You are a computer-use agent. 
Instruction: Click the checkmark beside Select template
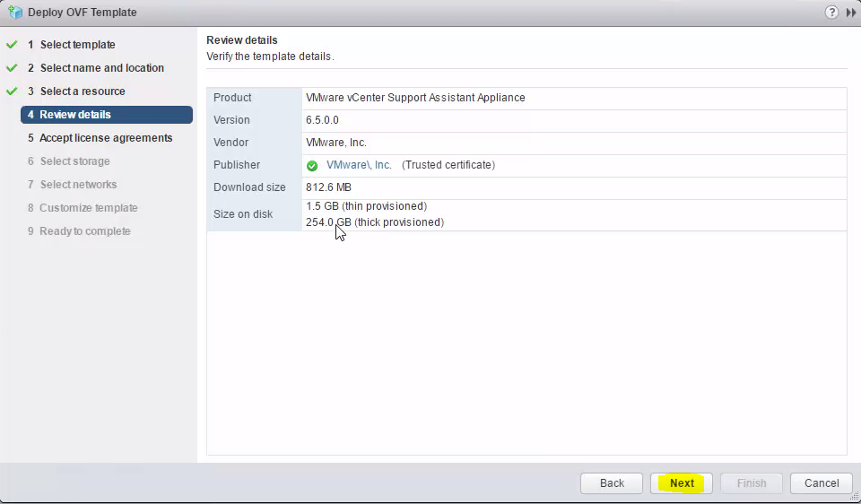(12, 45)
